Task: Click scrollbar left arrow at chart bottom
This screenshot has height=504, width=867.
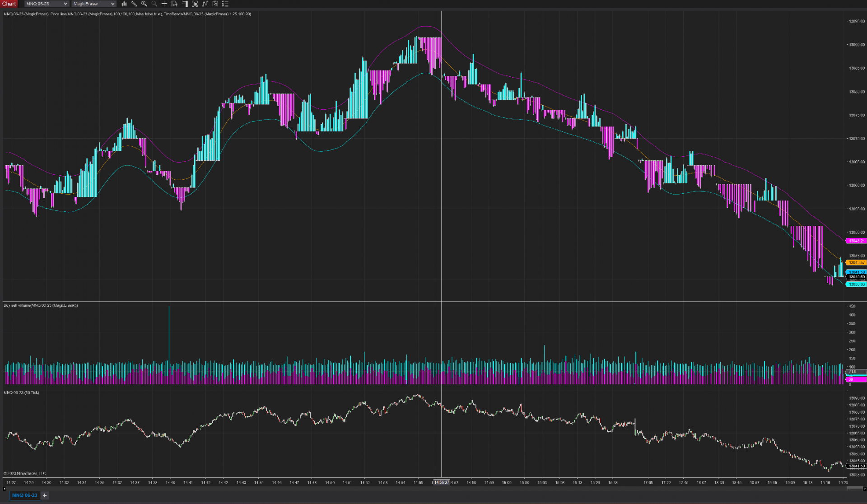Action: click(4, 489)
